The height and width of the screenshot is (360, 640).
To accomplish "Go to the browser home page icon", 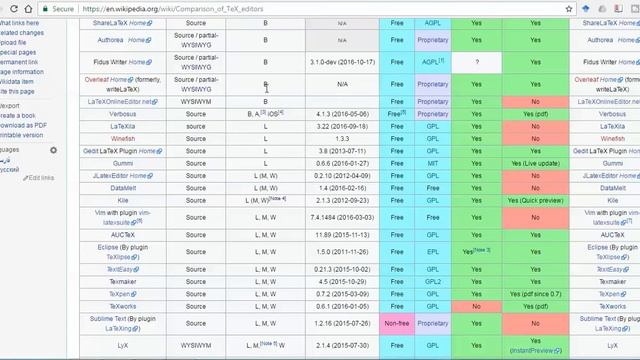I will pos(28,9).
